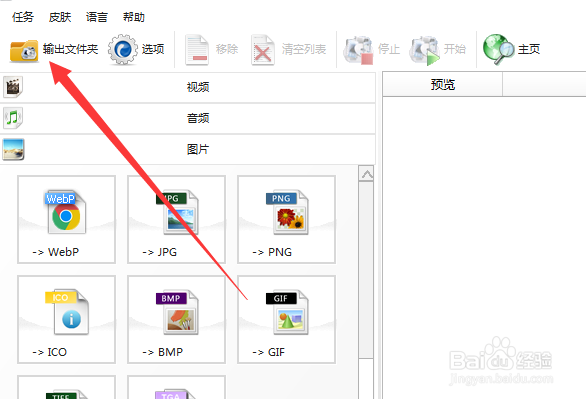Screen dimensions: 586x399
Task: Click the 输出文件夹 folder icon
Action: click(x=24, y=50)
